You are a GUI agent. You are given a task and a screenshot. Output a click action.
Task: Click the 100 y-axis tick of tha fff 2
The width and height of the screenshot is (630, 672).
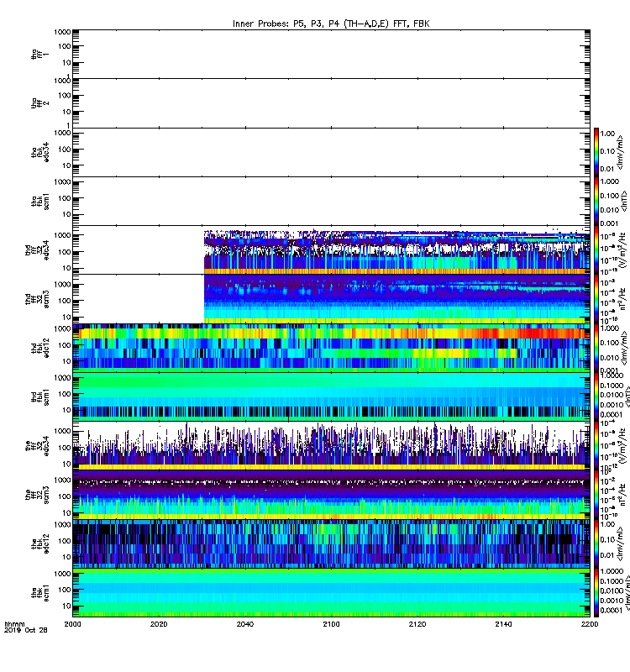click(65, 96)
